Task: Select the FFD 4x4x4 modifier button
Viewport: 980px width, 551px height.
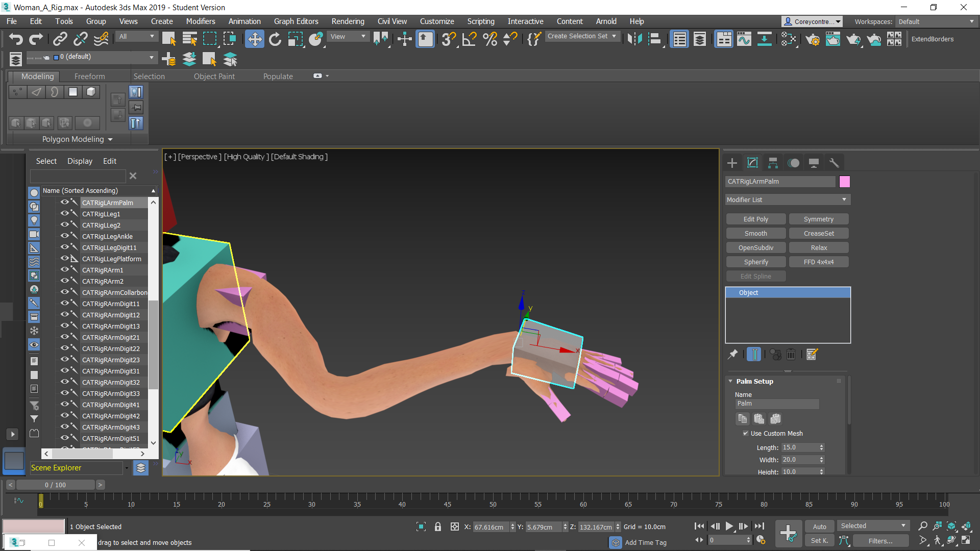Action: pyautogui.click(x=819, y=262)
